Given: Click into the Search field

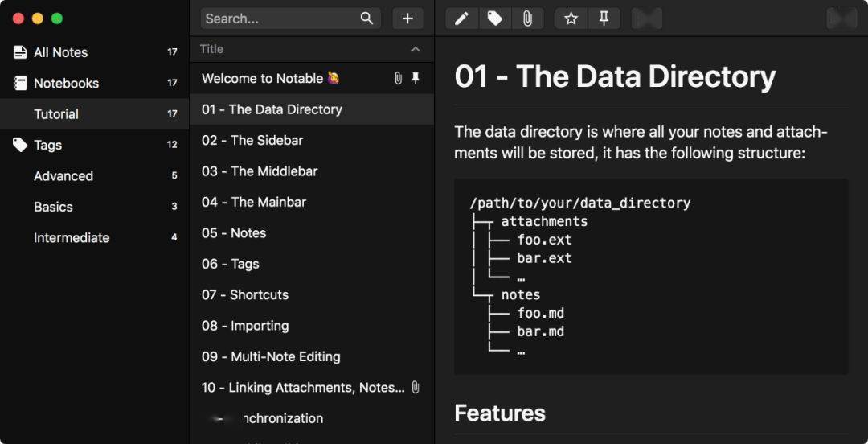Looking at the screenshot, I should tap(281, 18).
